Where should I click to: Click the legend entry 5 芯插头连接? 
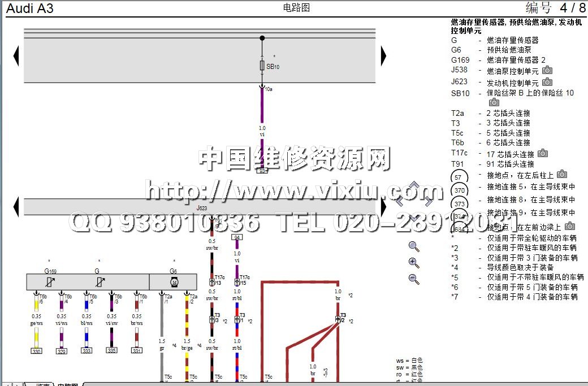coord(508,133)
